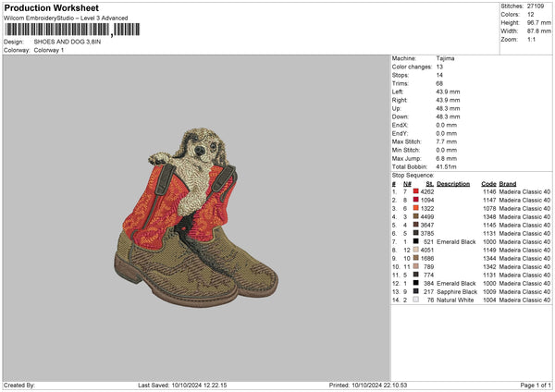This screenshot has width=555, height=392.
Task: Click the Production Worksheet title
Action: pyautogui.click(x=51, y=8)
